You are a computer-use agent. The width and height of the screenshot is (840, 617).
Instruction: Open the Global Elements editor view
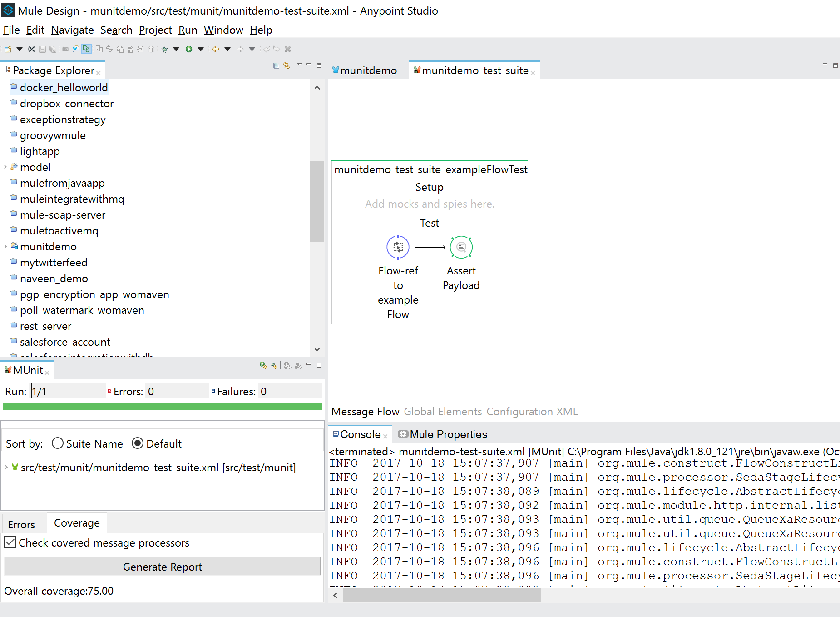(x=443, y=412)
